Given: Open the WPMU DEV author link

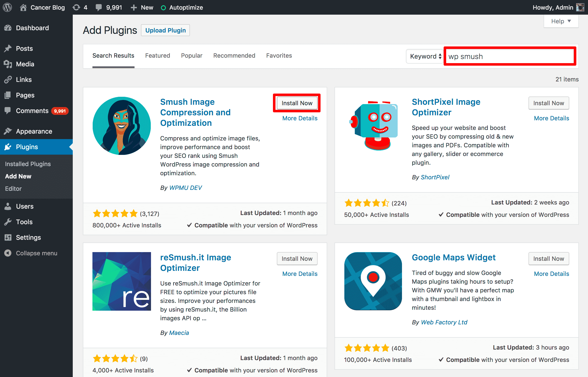Looking at the screenshot, I should coord(186,188).
